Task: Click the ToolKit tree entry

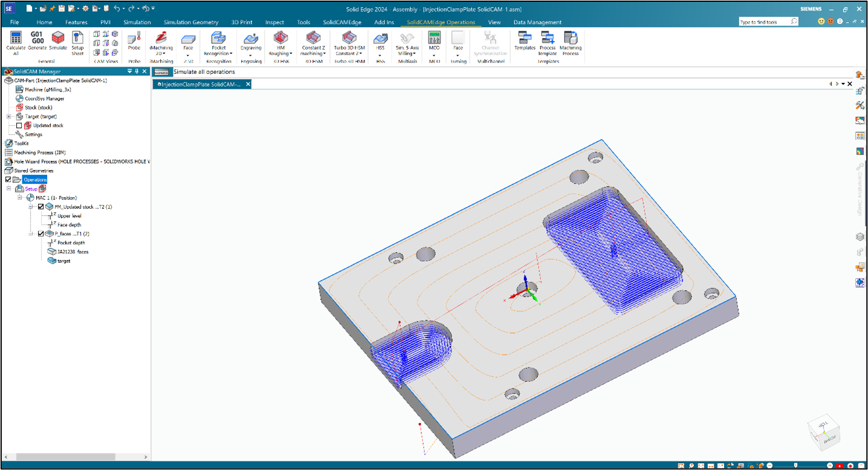Action: (21, 144)
